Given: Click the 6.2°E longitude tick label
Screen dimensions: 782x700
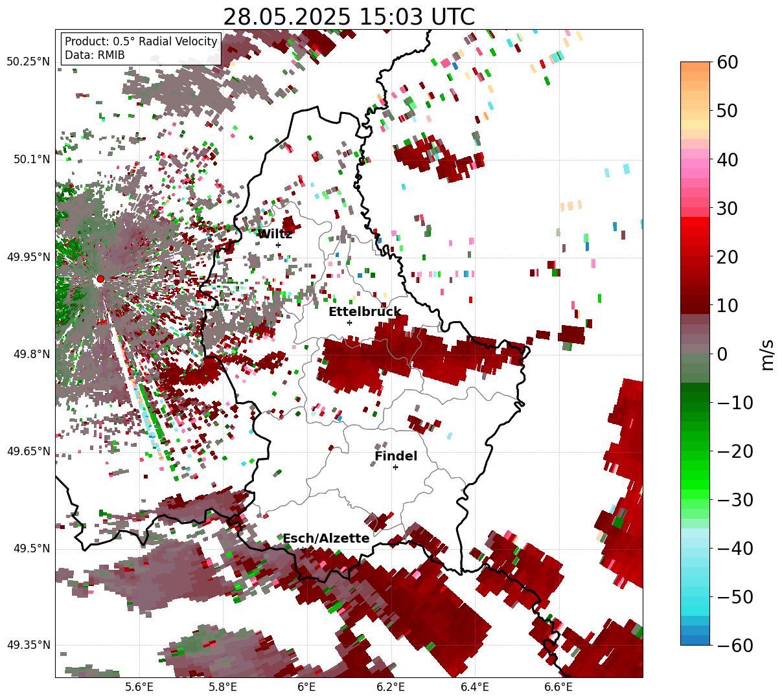Looking at the screenshot, I should tap(391, 687).
